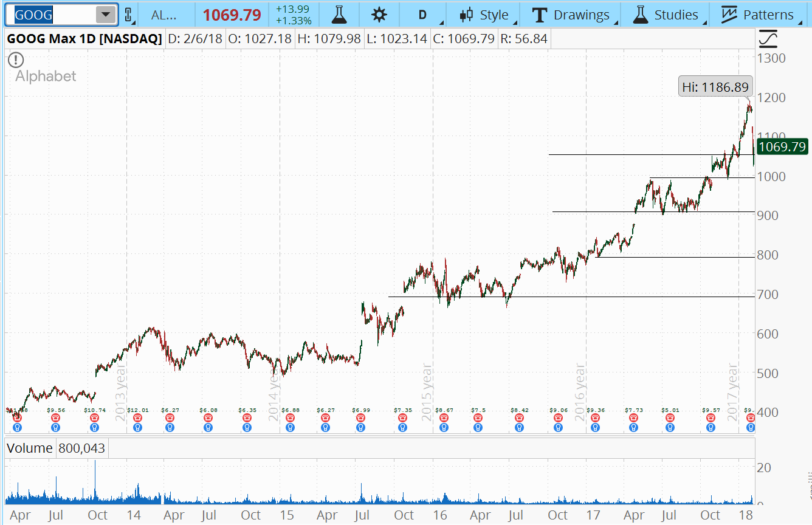Click the $6.08 earnings phone icon
The height and width of the screenshot is (525, 812).
[208, 418]
